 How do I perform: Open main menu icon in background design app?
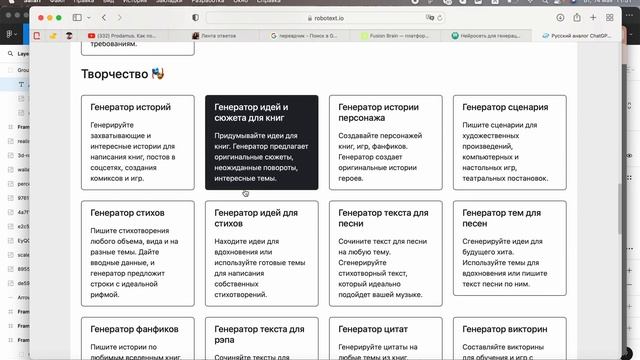point(10,35)
